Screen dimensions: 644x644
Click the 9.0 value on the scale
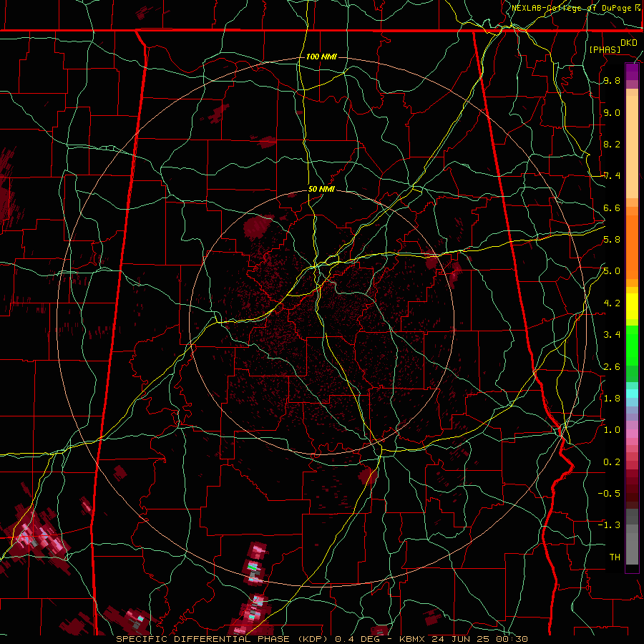pyautogui.click(x=612, y=113)
